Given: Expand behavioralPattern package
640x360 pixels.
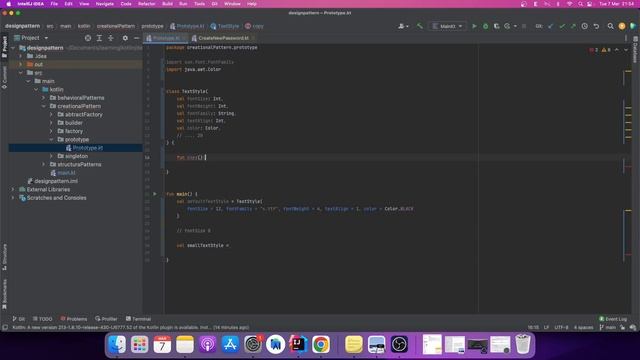Looking at the screenshot, I should [x=44, y=98].
